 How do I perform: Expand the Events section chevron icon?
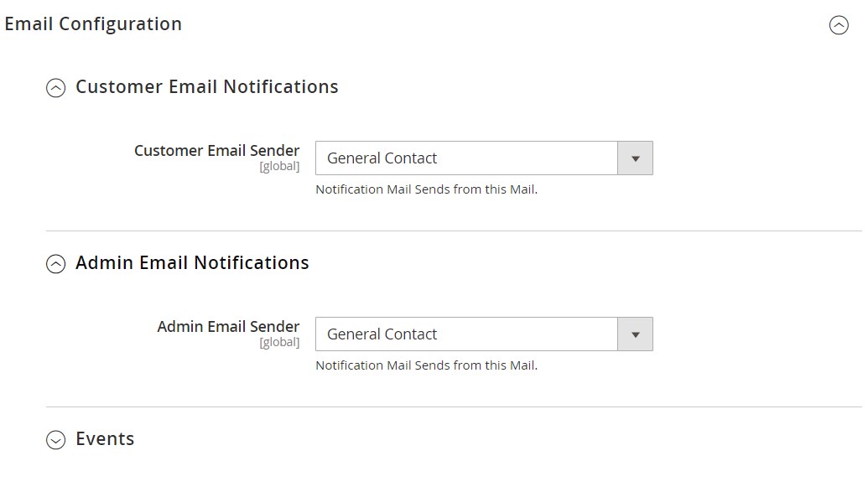(55, 440)
